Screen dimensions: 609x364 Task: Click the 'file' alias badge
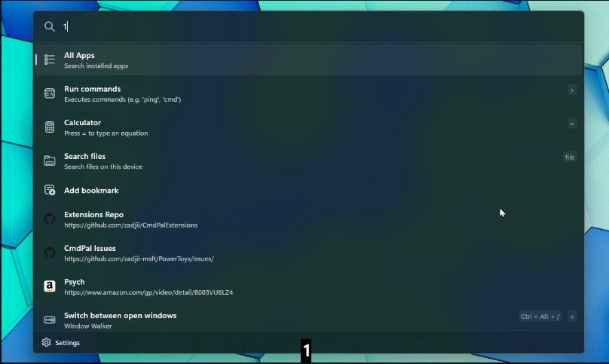click(x=570, y=157)
